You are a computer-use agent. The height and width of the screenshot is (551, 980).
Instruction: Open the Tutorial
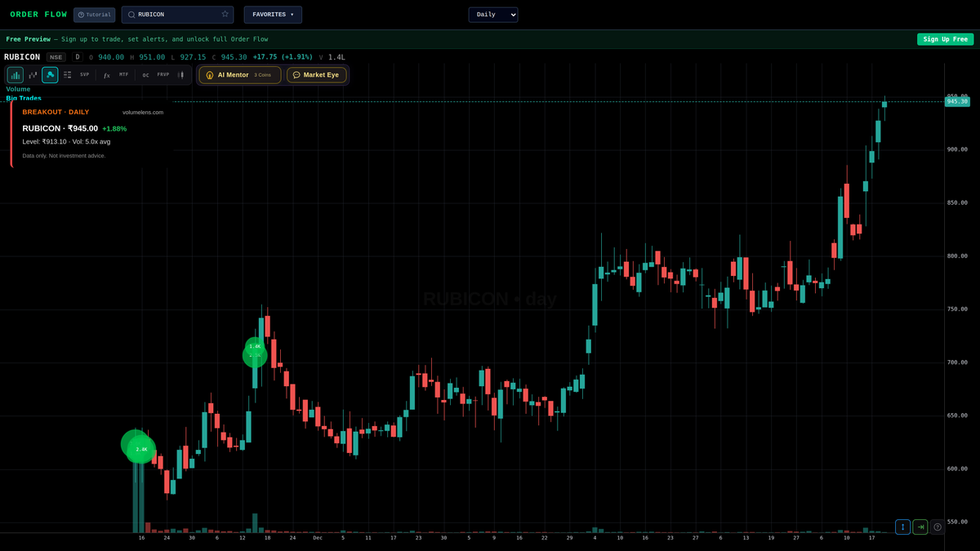coord(94,14)
